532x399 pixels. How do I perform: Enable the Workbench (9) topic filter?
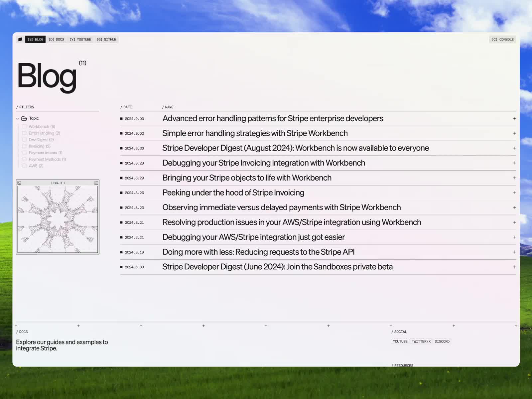coord(24,126)
